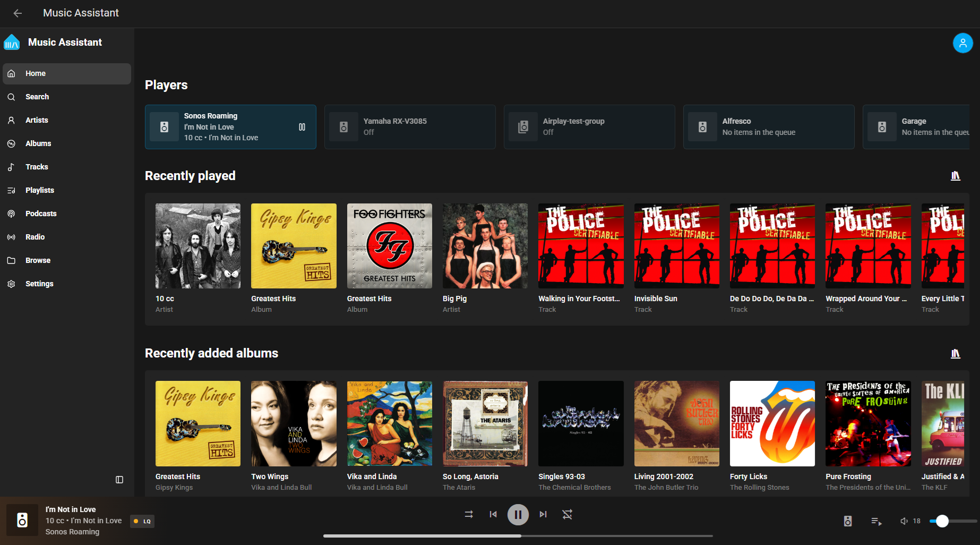The image size is (980, 545).
Task: Open So Long, Astoria album
Action: point(485,423)
